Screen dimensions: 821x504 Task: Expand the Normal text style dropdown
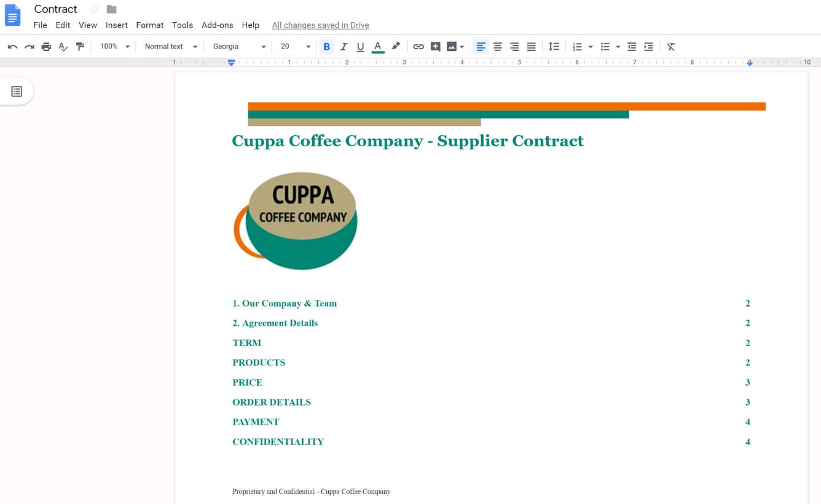pos(171,47)
